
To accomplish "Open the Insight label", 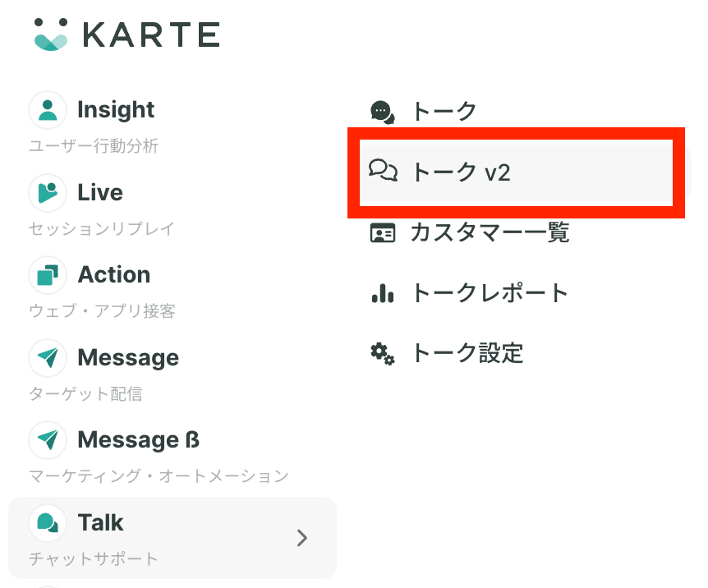I will (116, 110).
